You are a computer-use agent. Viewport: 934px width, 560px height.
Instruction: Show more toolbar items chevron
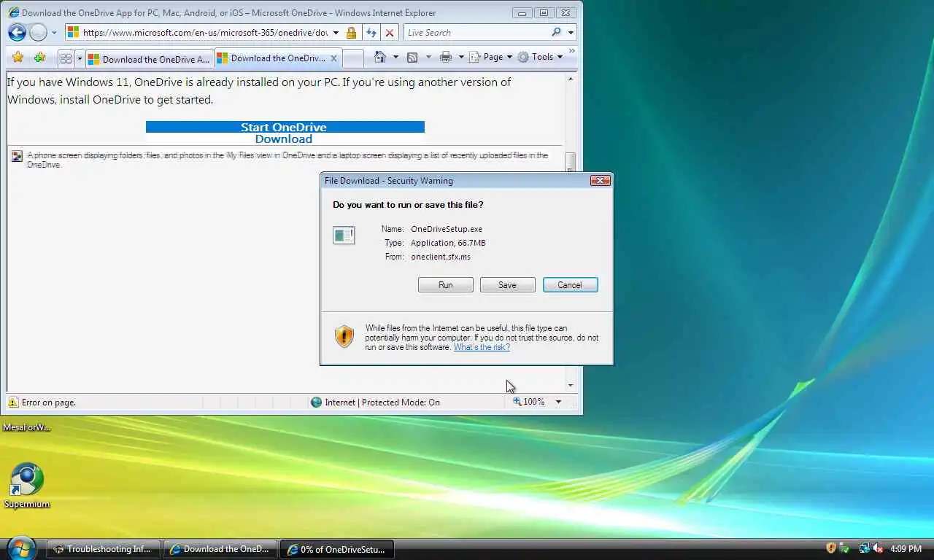(571, 51)
